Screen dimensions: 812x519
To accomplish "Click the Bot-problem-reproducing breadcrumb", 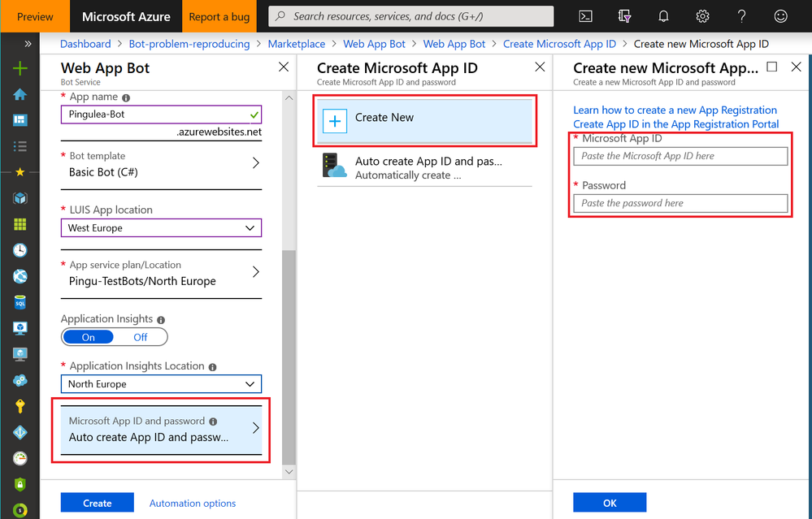I will (189, 44).
